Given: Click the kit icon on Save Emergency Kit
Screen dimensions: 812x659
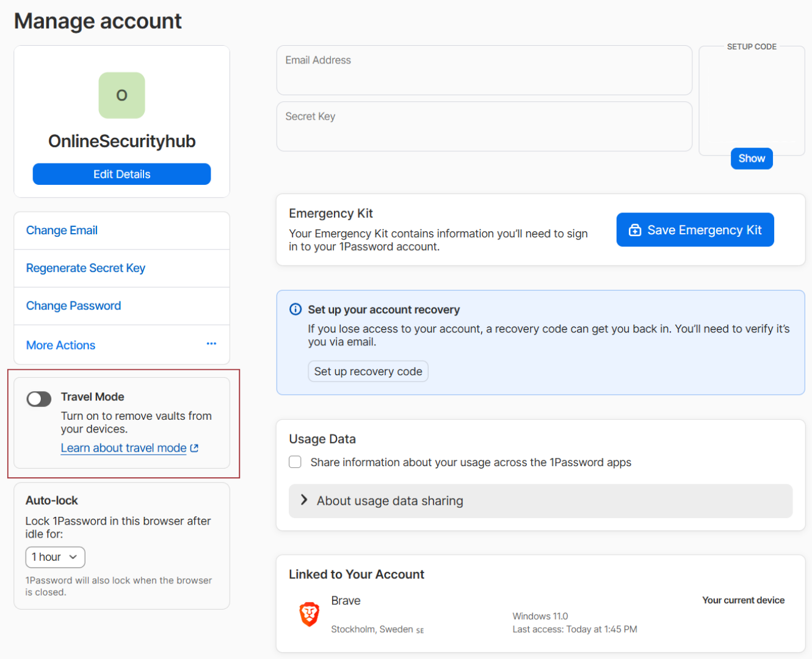Looking at the screenshot, I should pyautogui.click(x=635, y=230).
